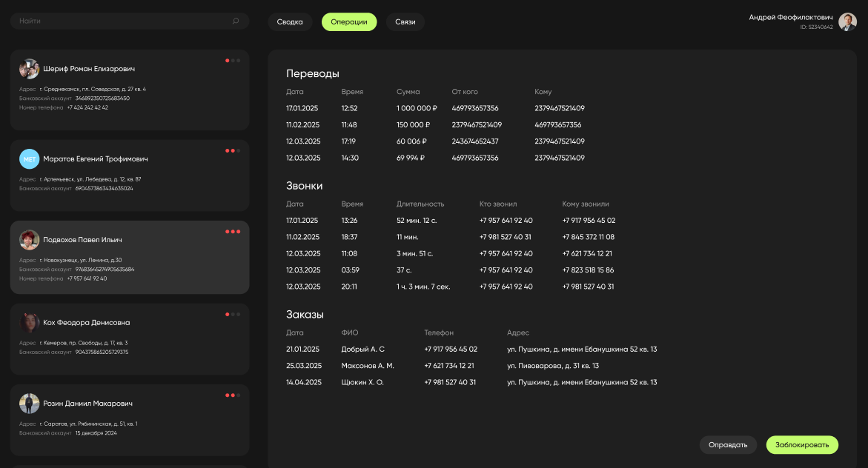The height and width of the screenshot is (468, 868).
Task: Switch to the Сводка tab
Action: click(x=290, y=22)
